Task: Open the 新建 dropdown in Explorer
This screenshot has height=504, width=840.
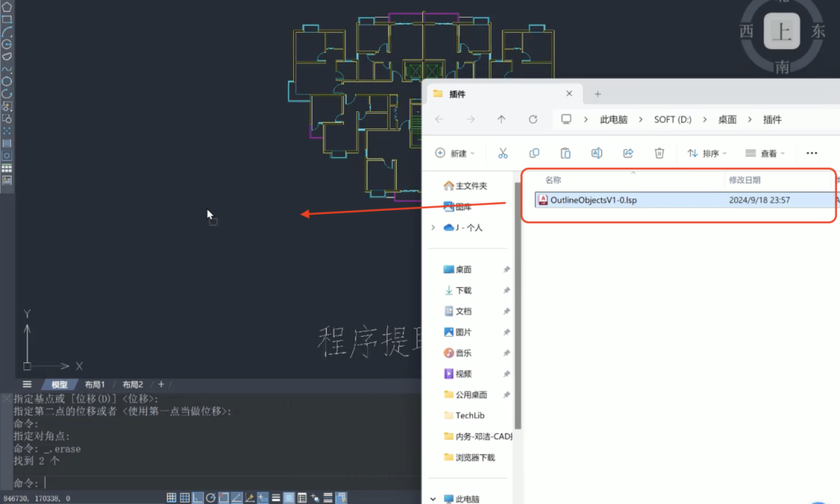Action: coord(455,153)
